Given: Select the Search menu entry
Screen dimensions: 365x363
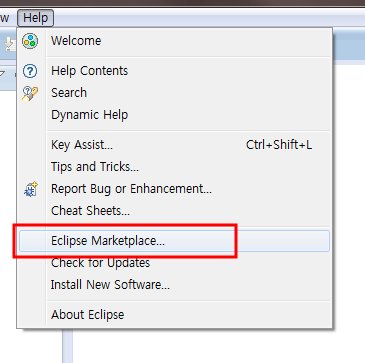Looking at the screenshot, I should pos(174,93).
